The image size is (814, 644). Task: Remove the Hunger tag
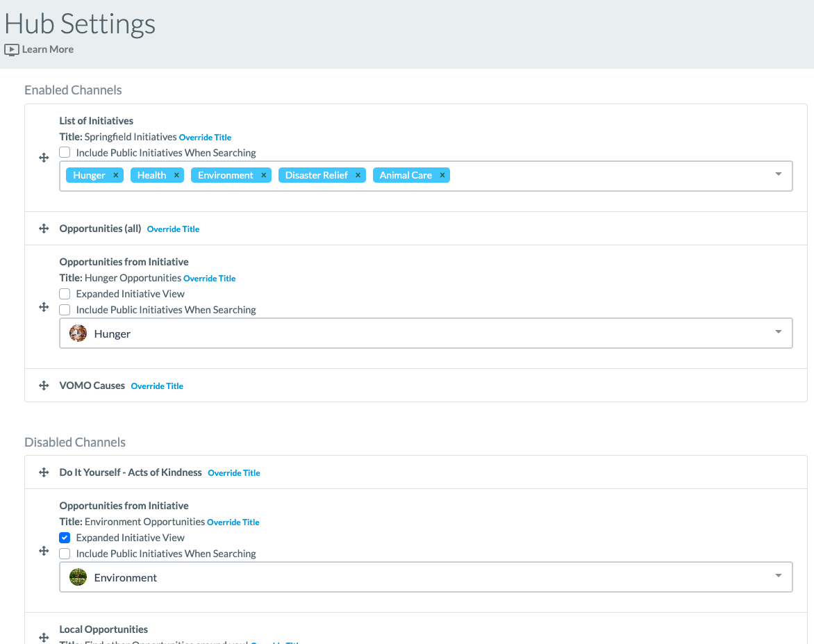point(116,175)
